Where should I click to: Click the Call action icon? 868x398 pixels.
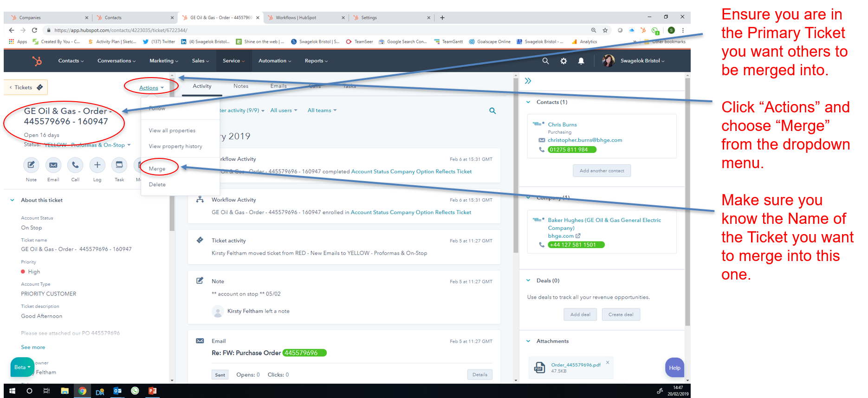pyautogui.click(x=75, y=165)
